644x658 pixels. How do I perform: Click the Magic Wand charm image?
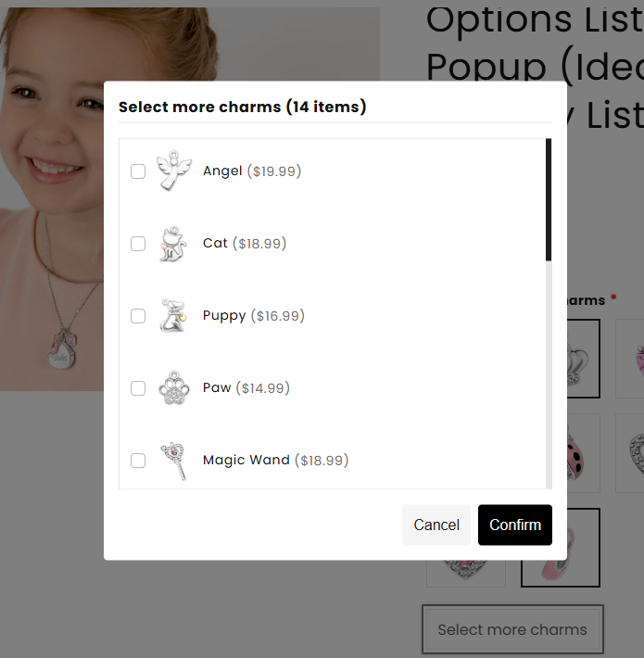172,461
